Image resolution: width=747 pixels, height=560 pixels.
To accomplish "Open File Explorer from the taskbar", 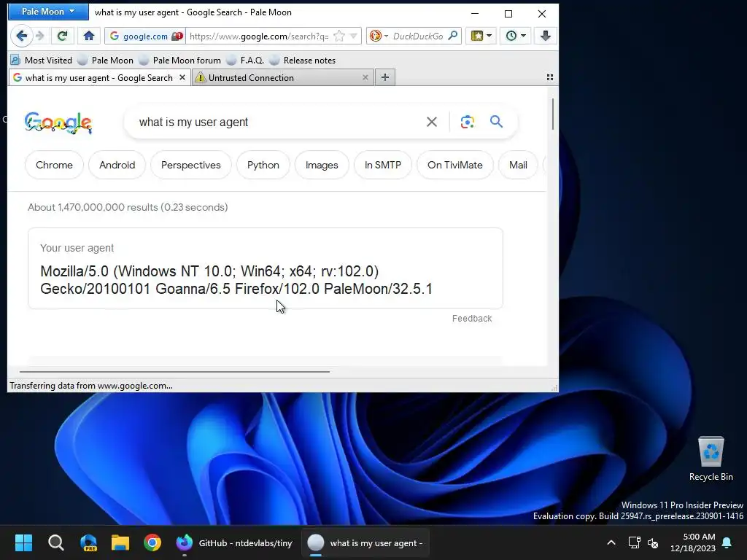I will click(x=120, y=542).
